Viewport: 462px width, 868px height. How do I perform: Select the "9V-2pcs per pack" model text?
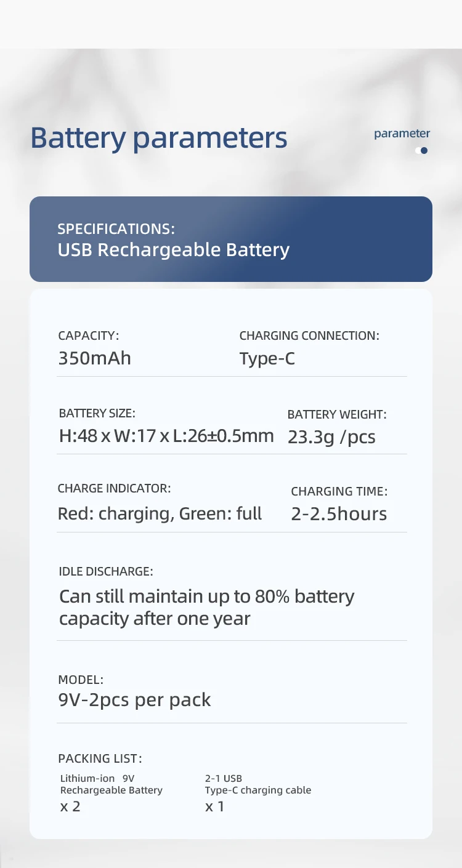[134, 700]
